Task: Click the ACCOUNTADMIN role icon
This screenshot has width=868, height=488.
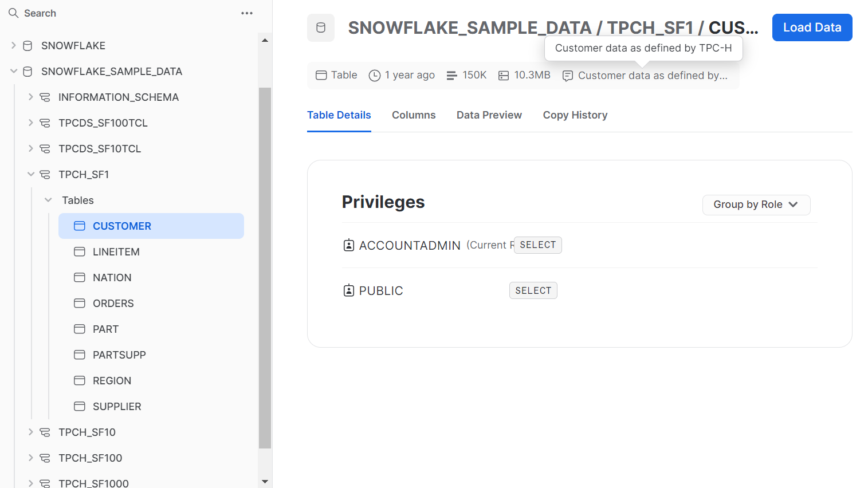Action: pyautogui.click(x=349, y=245)
